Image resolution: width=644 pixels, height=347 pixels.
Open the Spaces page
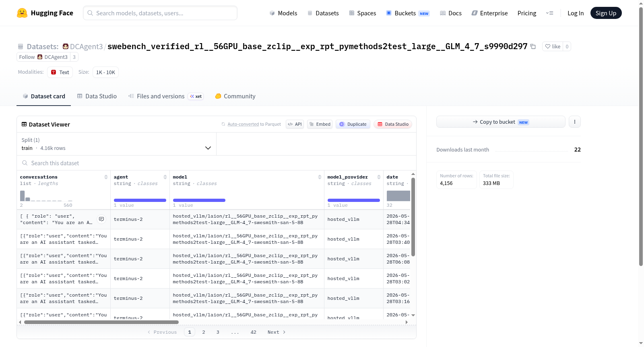[x=362, y=13]
